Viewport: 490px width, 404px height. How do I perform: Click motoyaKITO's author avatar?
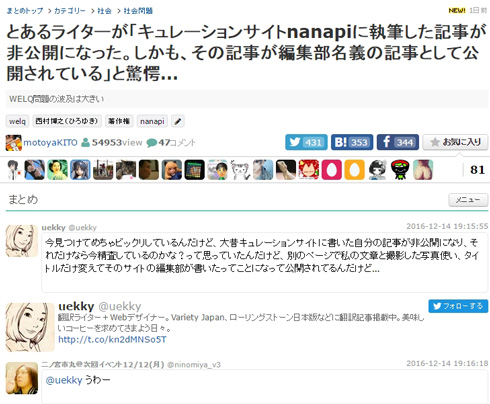pyautogui.click(x=14, y=143)
